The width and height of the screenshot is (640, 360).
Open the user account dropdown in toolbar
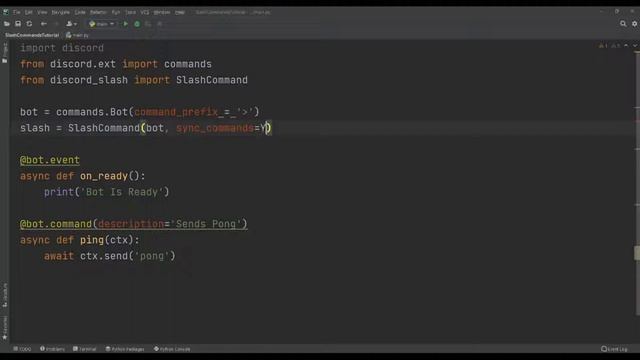pos(71,24)
